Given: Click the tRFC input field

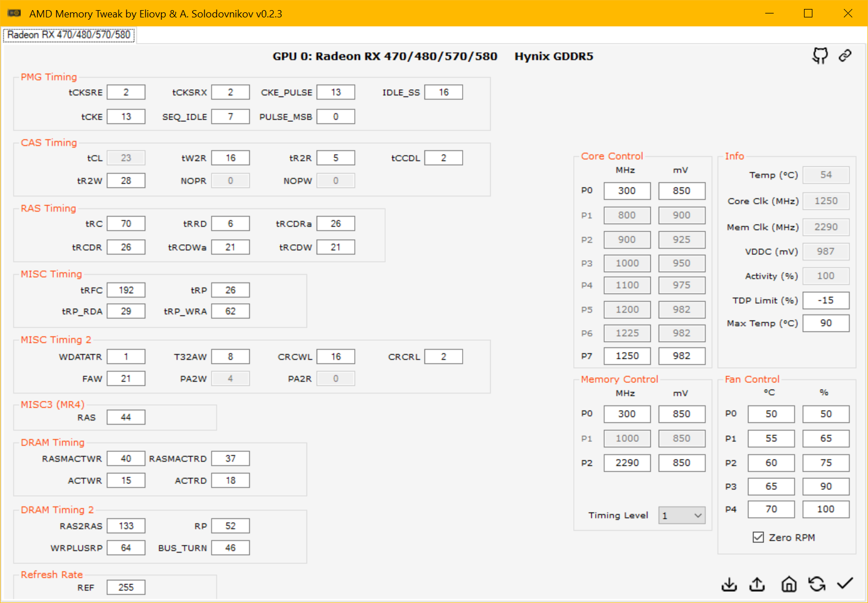Looking at the screenshot, I should coord(126,290).
